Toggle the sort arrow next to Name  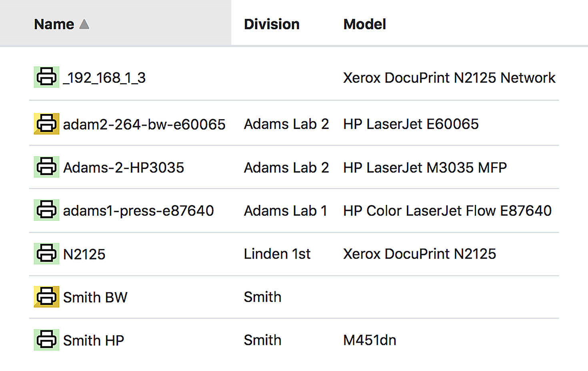84,24
